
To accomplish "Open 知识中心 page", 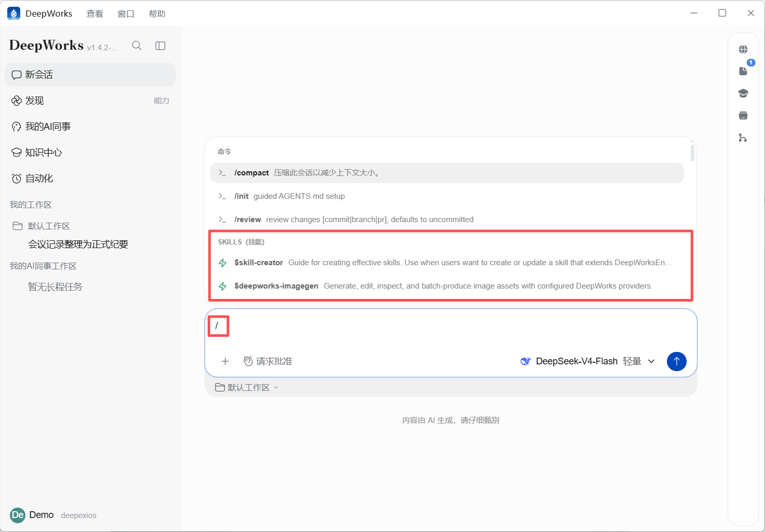I will pos(90,153).
